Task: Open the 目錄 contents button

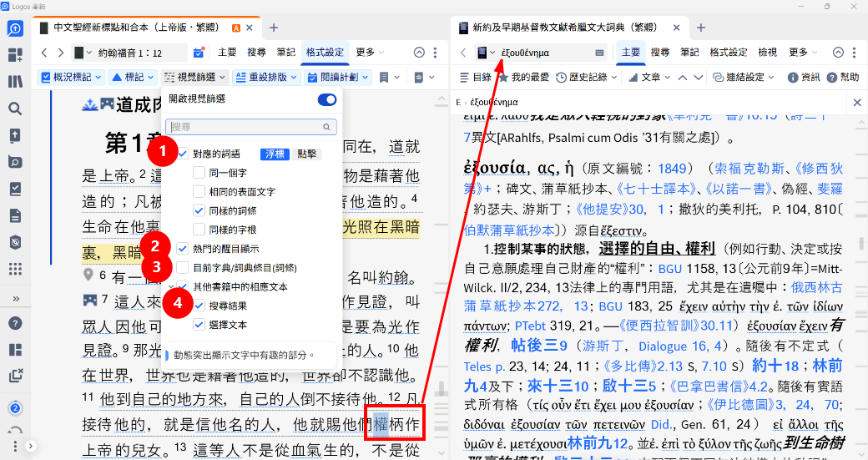Action: click(476, 78)
